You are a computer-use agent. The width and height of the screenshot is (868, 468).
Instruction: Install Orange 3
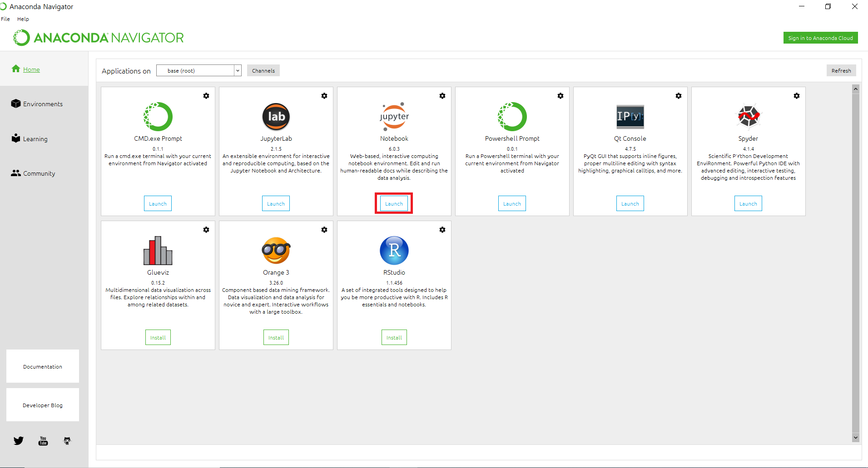click(276, 337)
